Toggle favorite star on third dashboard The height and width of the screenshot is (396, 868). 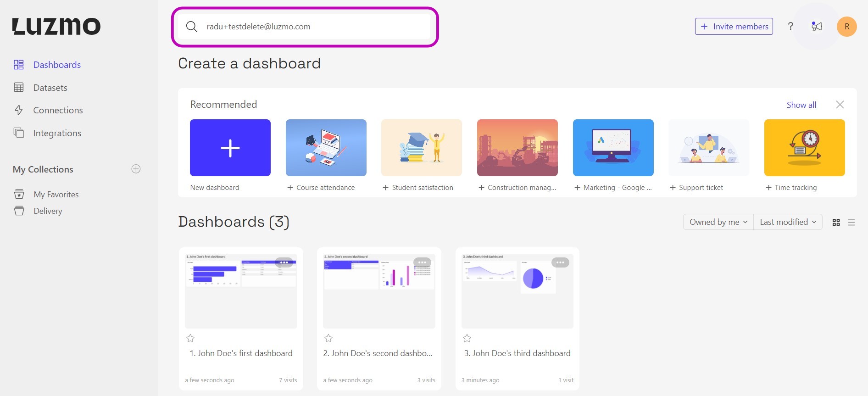pos(467,338)
